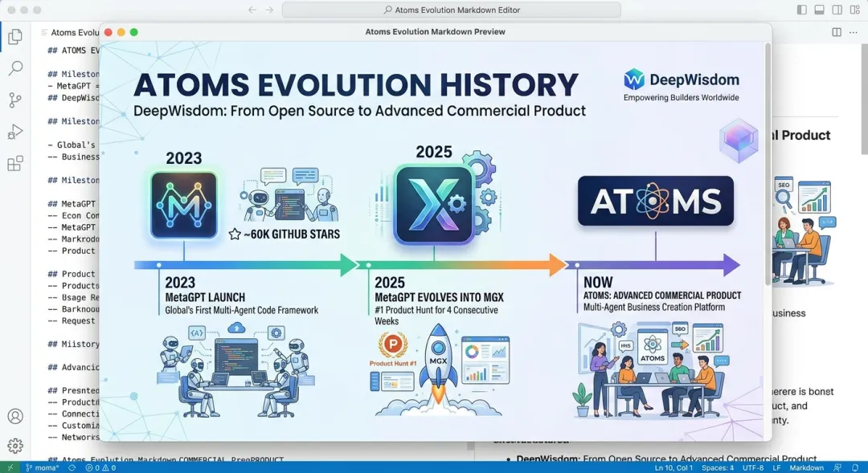This screenshot has height=473, width=868.
Task: Open the Accounts menu icon
Action: (x=15, y=416)
